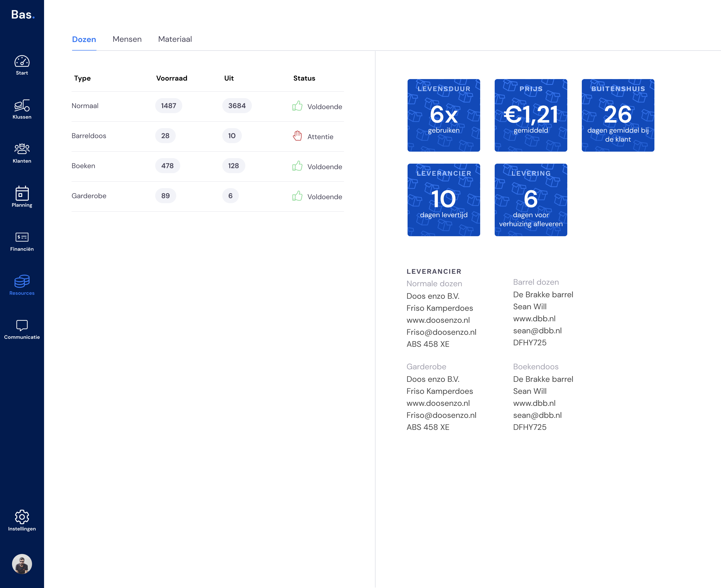This screenshot has height=588, width=721.
Task: Select the Resources sidebar icon
Action: [x=22, y=281]
